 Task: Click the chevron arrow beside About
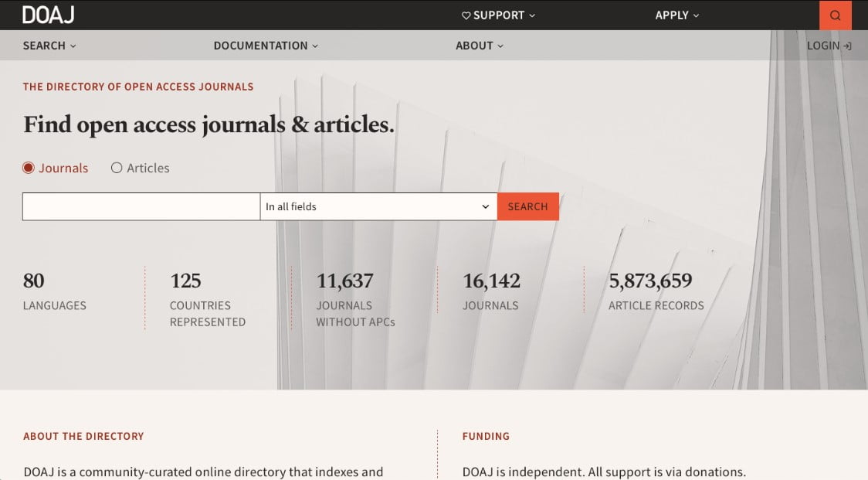point(500,46)
